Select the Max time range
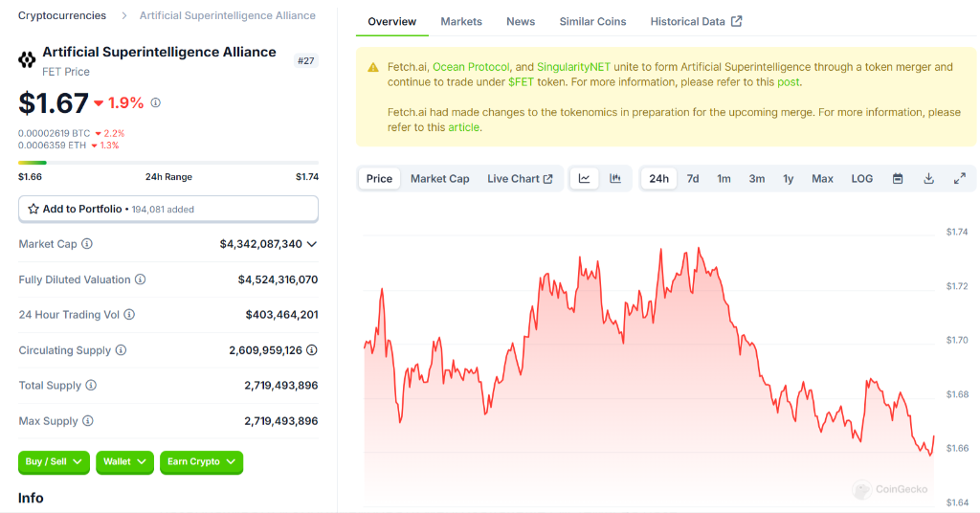Screen dimensions: 980x513 coord(822,179)
